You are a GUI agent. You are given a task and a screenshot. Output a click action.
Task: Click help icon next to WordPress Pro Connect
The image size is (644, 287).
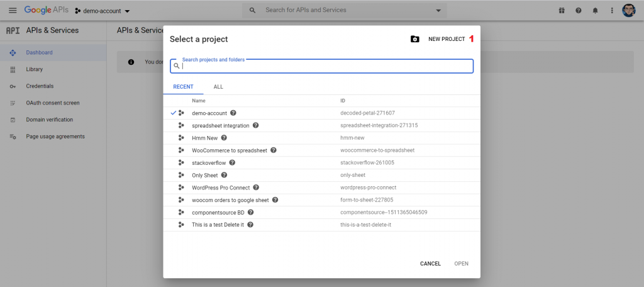point(256,188)
